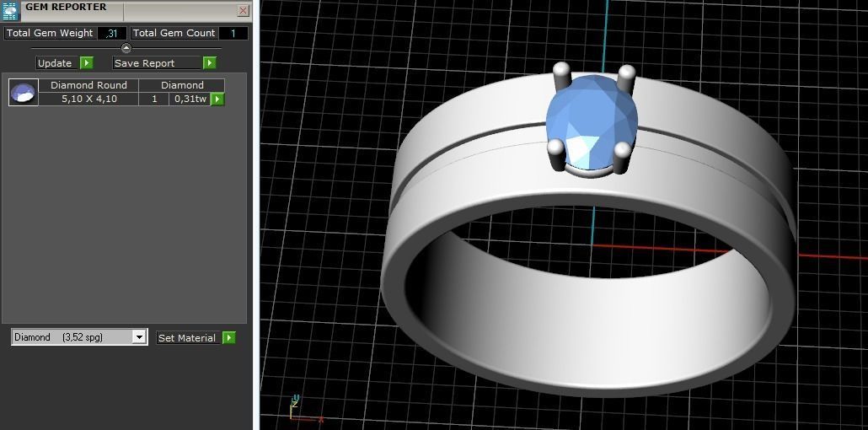
Task: Click the Update button
Action: 55,63
